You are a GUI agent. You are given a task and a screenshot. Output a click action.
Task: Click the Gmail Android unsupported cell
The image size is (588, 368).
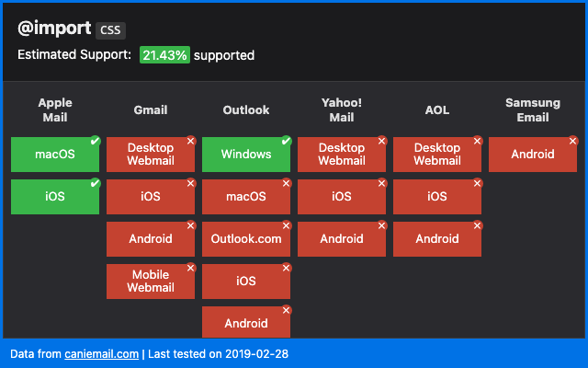(151, 239)
